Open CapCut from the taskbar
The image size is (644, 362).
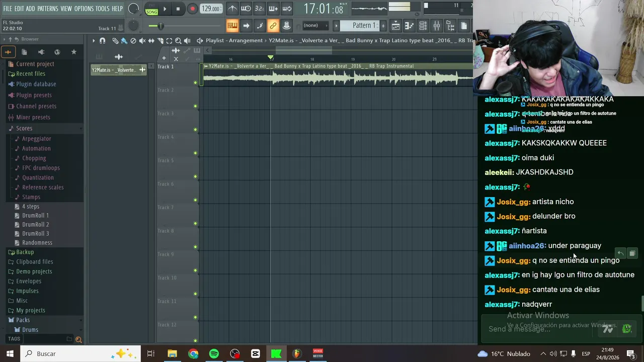click(x=255, y=353)
